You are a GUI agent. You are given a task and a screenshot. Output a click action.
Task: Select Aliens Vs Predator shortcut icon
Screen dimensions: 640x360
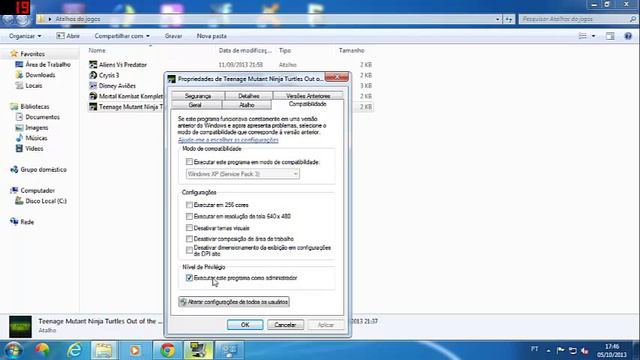[x=93, y=64]
